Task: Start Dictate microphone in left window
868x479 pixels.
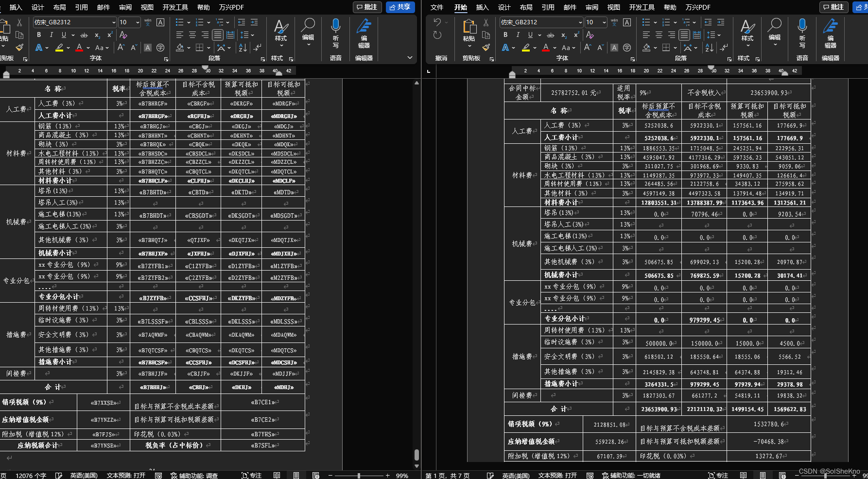Action: 335,33
